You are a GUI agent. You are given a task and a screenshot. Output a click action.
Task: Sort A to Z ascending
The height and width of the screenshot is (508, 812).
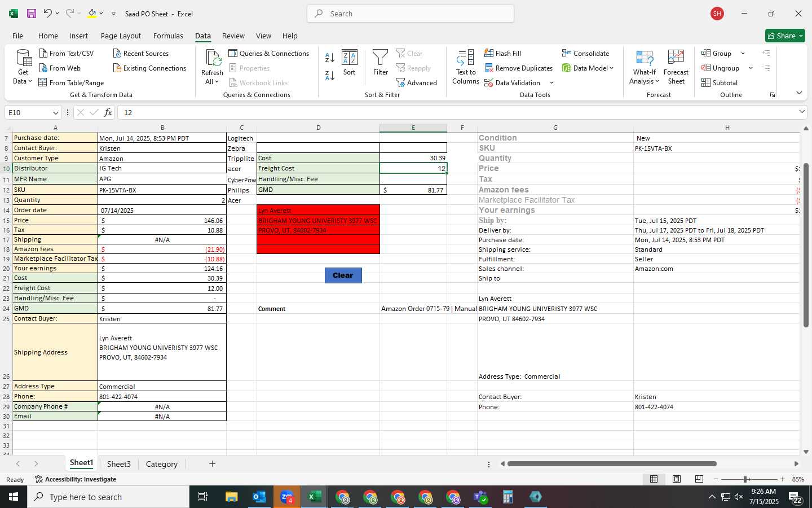coord(330,58)
